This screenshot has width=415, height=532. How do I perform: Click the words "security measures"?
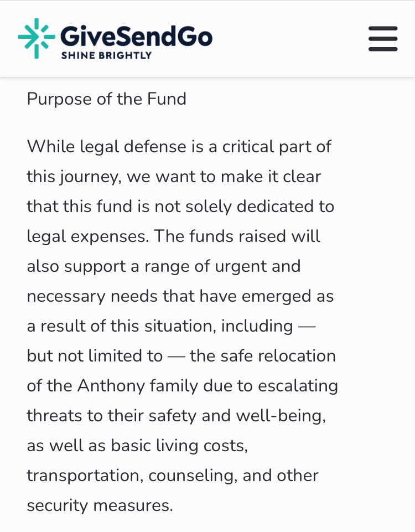tap(100, 505)
